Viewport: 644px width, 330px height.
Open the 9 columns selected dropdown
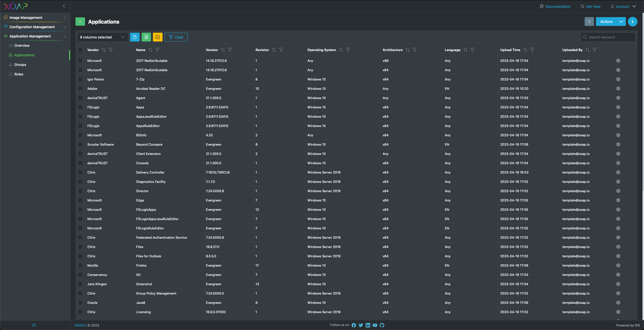pos(102,37)
